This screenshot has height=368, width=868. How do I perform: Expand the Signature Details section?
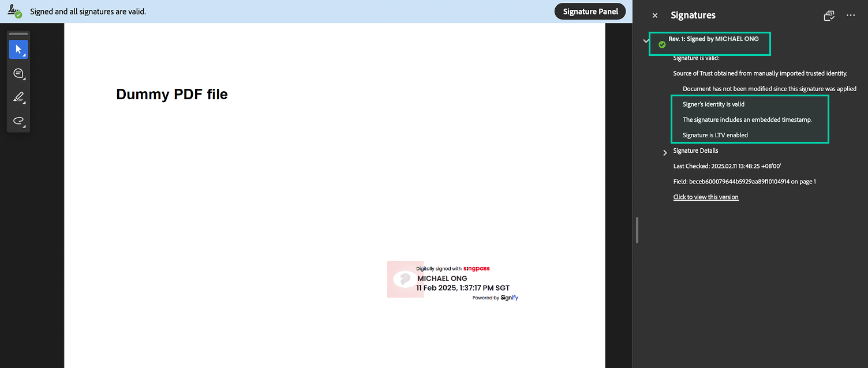(665, 152)
